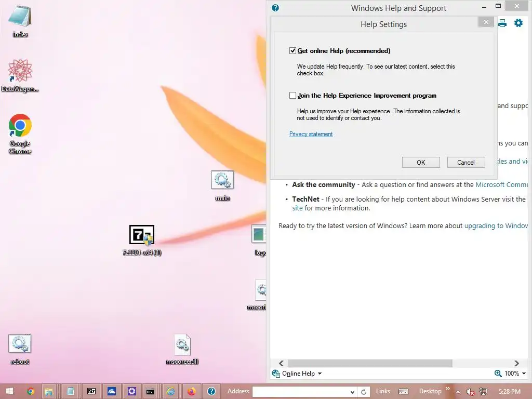The image size is (532, 399).
Task: Select the mscoree.dll file icon on the desktop
Action: click(182, 349)
